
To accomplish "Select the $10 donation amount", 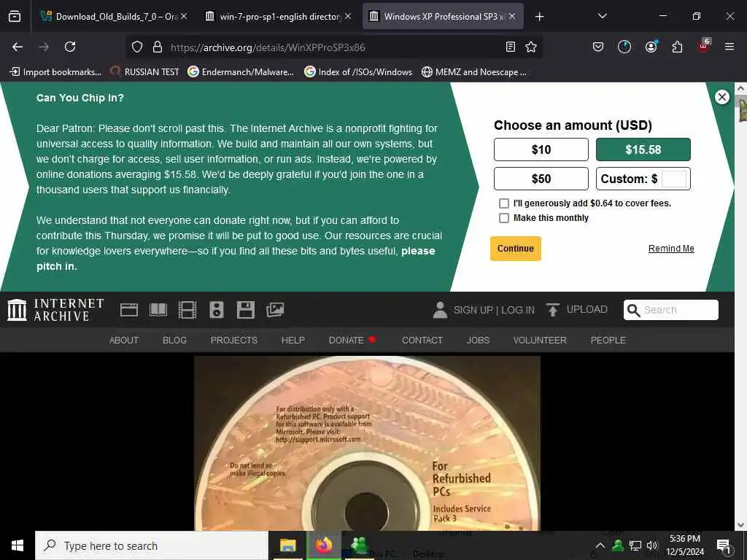I will pyautogui.click(x=541, y=149).
